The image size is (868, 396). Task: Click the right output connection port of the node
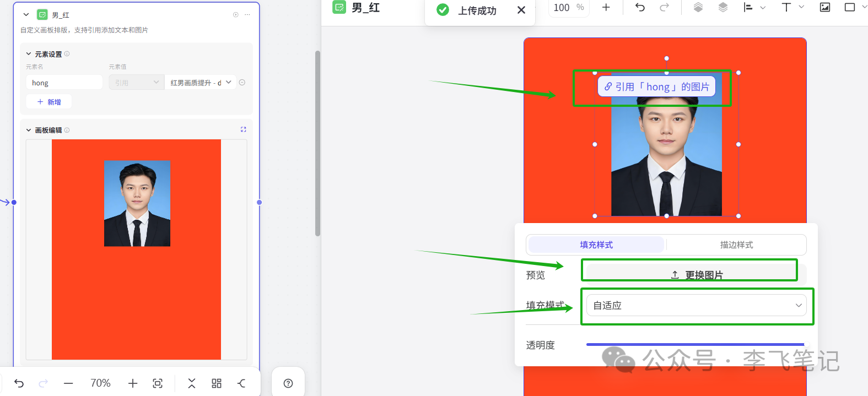(x=260, y=202)
